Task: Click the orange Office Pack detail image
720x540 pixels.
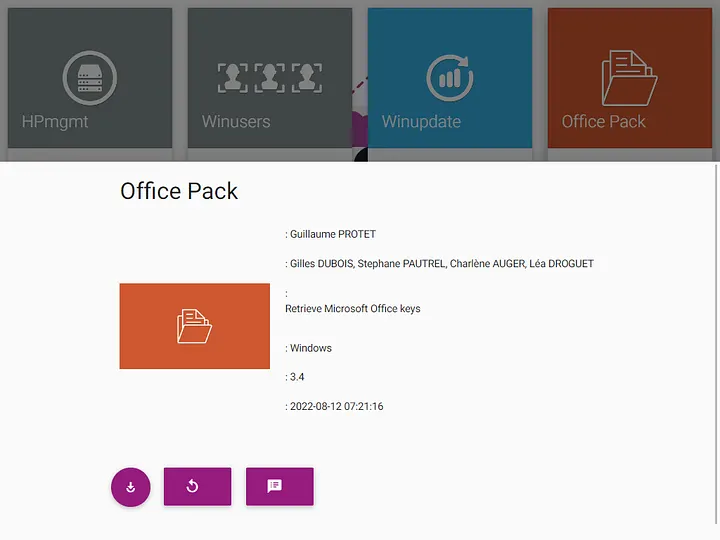Action: (x=195, y=326)
